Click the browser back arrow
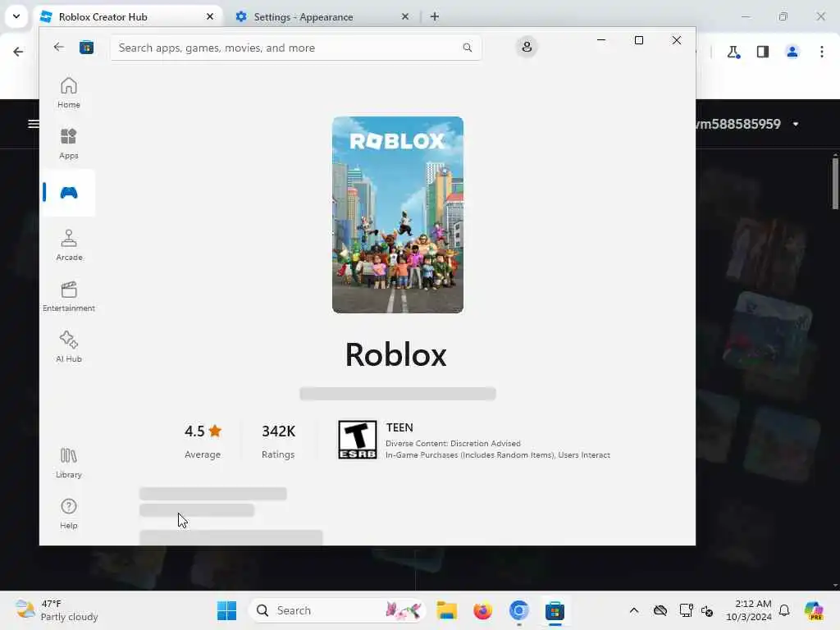Viewport: 840px width, 630px height. 18,52
